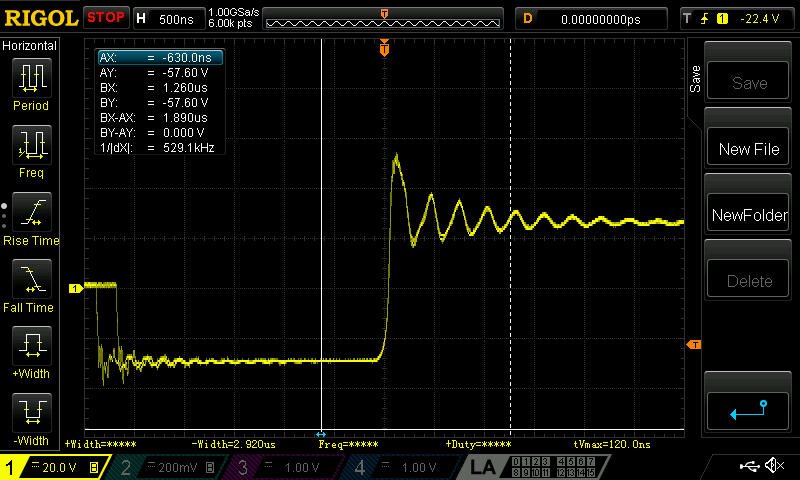Toggle the muted speaker sound icon

(x=774, y=465)
